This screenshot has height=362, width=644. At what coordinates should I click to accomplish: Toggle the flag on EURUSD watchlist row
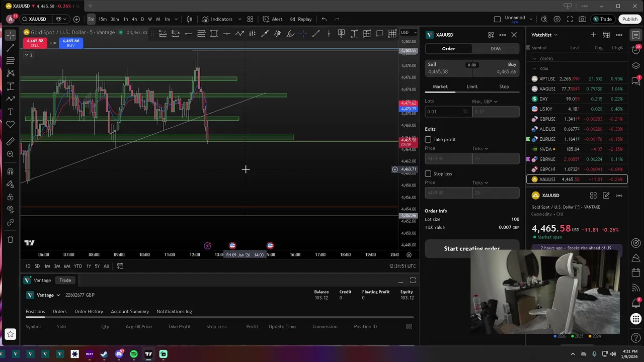528,139
